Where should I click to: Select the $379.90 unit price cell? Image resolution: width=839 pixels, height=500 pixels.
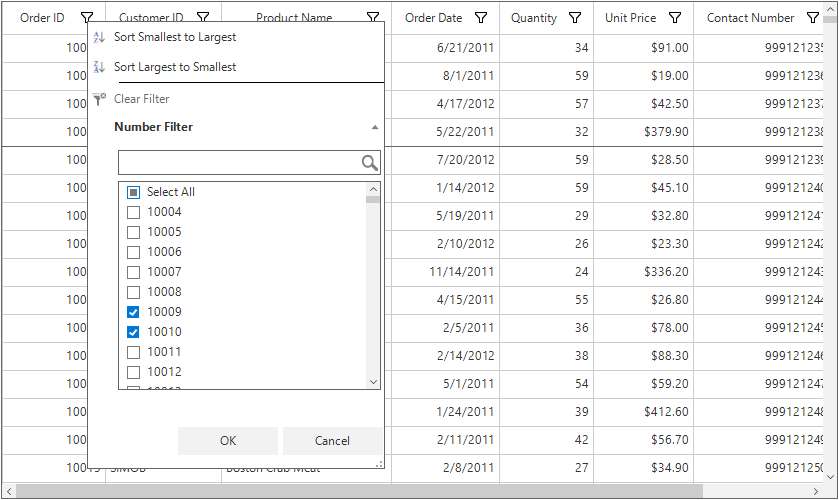coord(644,131)
